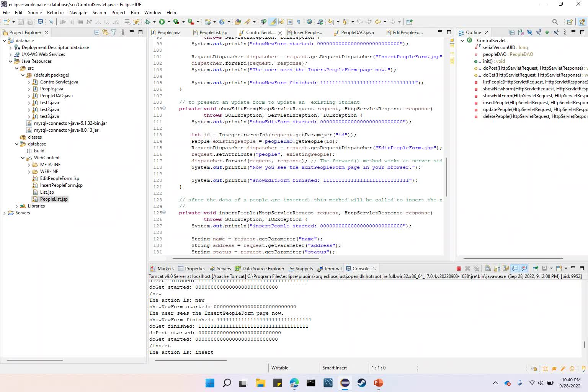Click the red Terminate button in Console

point(459,268)
